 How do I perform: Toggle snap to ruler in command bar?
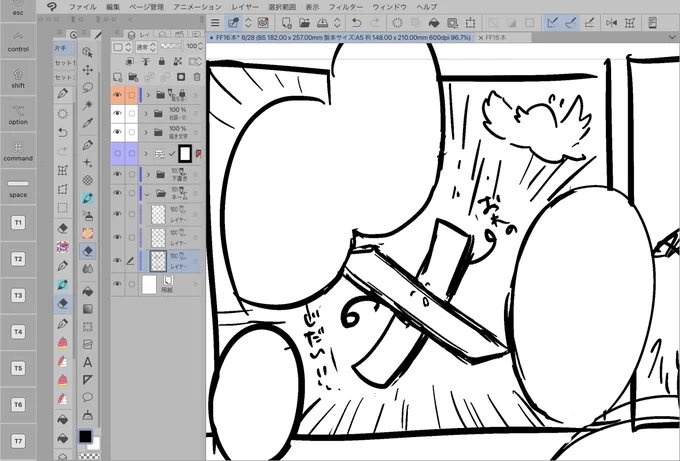[552, 23]
